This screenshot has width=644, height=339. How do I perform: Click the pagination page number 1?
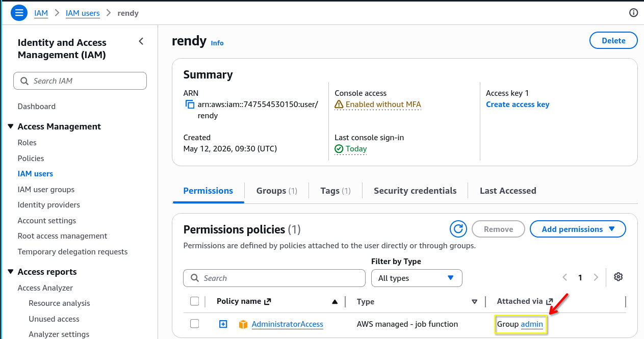(580, 278)
